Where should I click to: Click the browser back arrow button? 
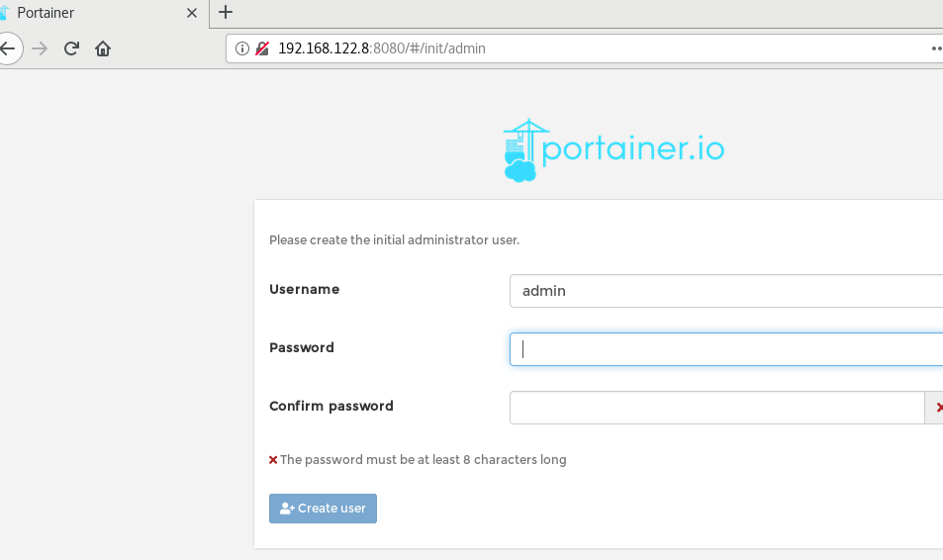[x=8, y=48]
